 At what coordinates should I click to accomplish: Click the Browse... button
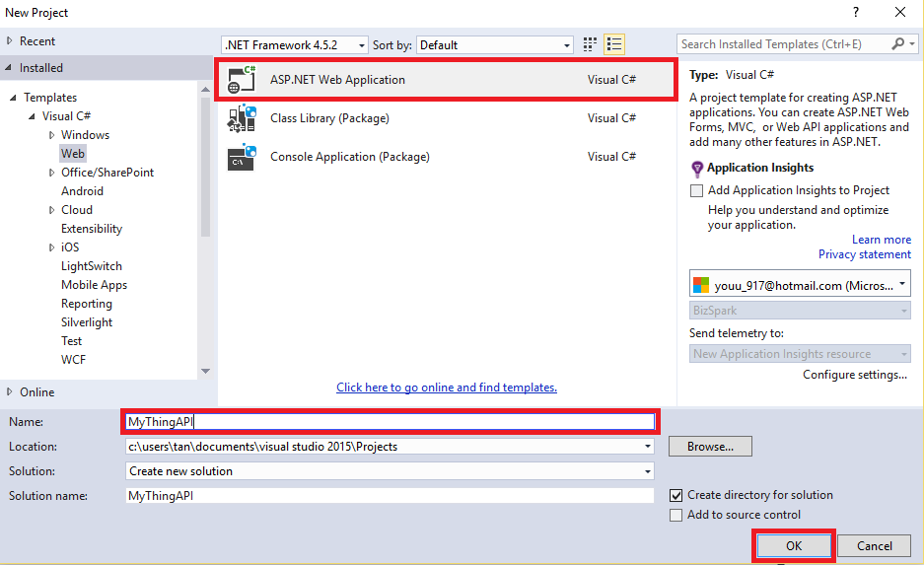coord(710,447)
